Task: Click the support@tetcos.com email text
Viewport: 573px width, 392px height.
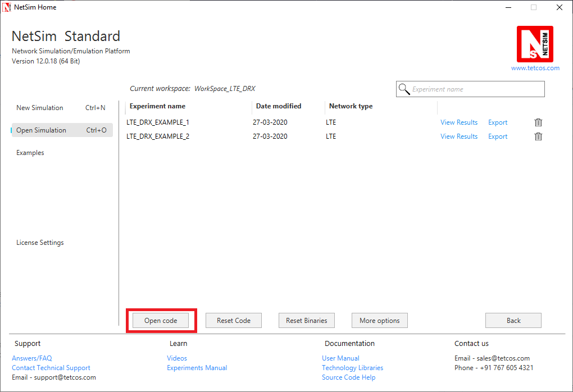Action: coord(65,377)
